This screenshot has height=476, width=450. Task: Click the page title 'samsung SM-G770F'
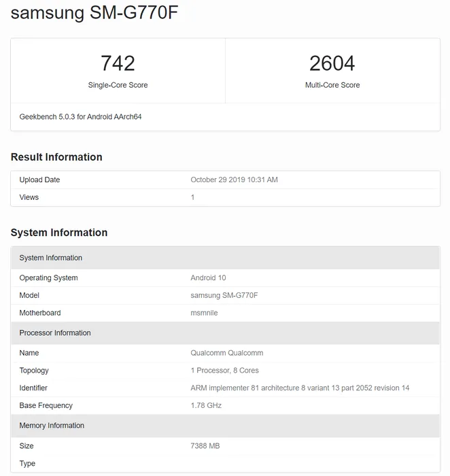tap(94, 13)
